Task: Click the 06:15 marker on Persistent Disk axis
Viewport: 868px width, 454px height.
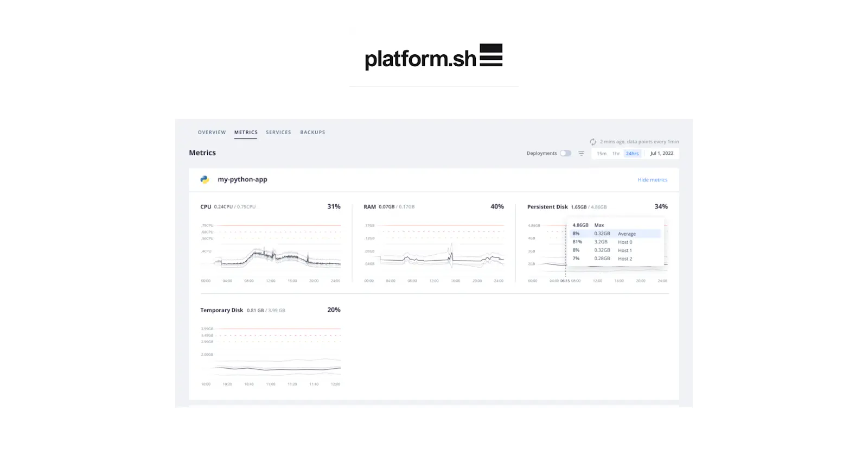Action: 565,281
